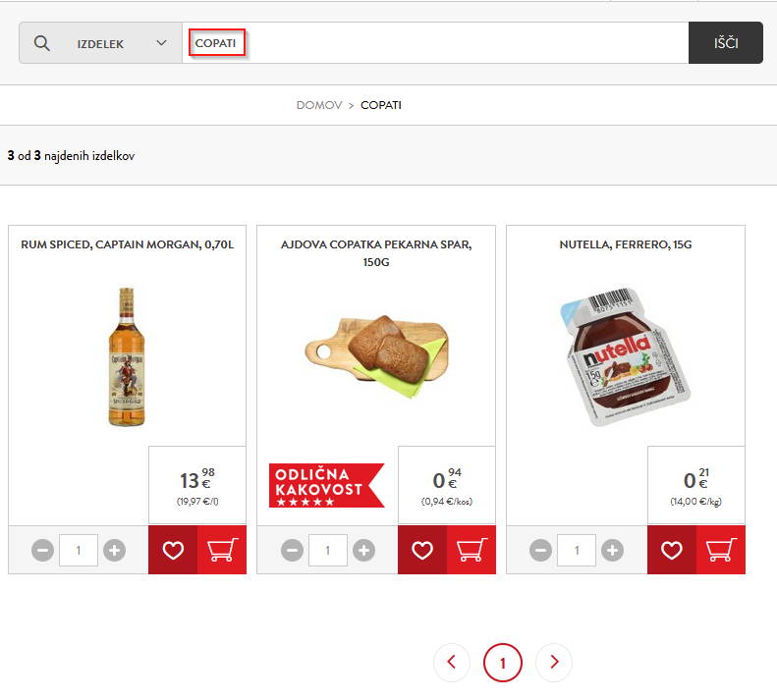777x700 pixels.
Task: Click the magnifying glass search icon
Action: click(42, 43)
